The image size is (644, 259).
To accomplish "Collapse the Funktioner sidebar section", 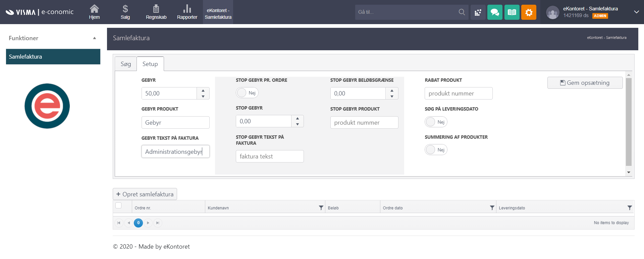I will tap(95, 38).
